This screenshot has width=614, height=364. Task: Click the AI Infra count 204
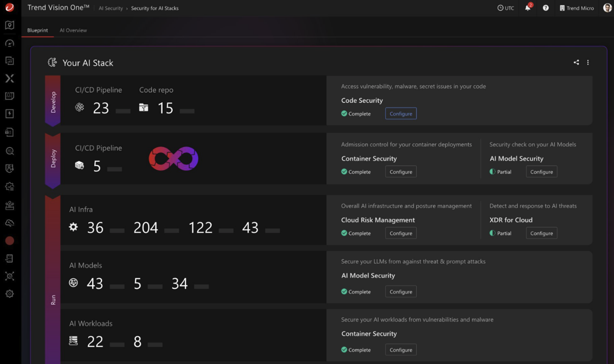point(146,227)
